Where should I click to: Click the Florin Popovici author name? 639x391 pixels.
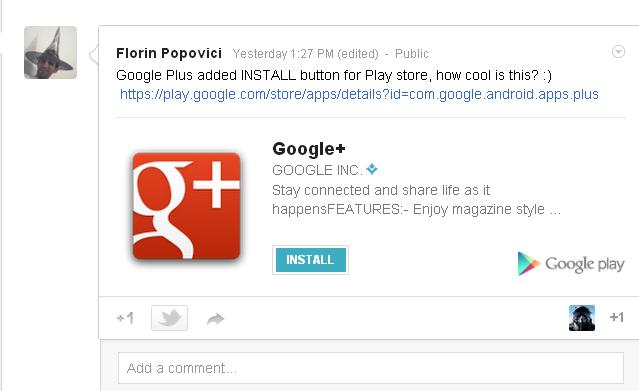tap(169, 53)
